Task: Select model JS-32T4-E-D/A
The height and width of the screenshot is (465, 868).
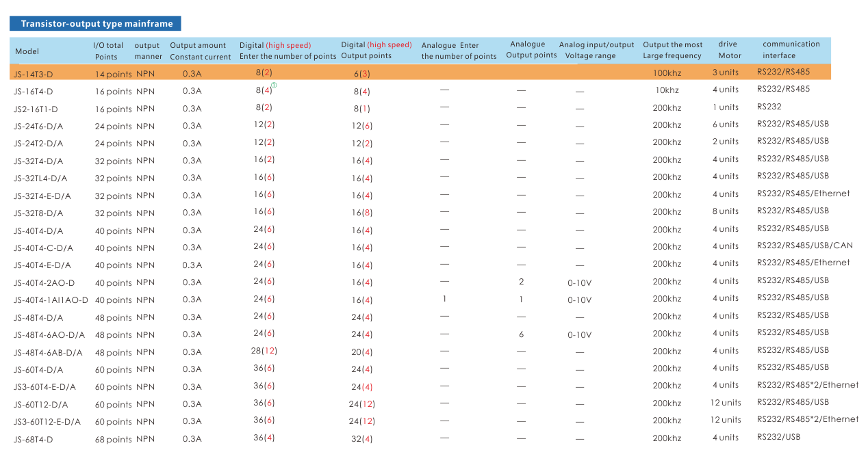Action: click(x=42, y=196)
